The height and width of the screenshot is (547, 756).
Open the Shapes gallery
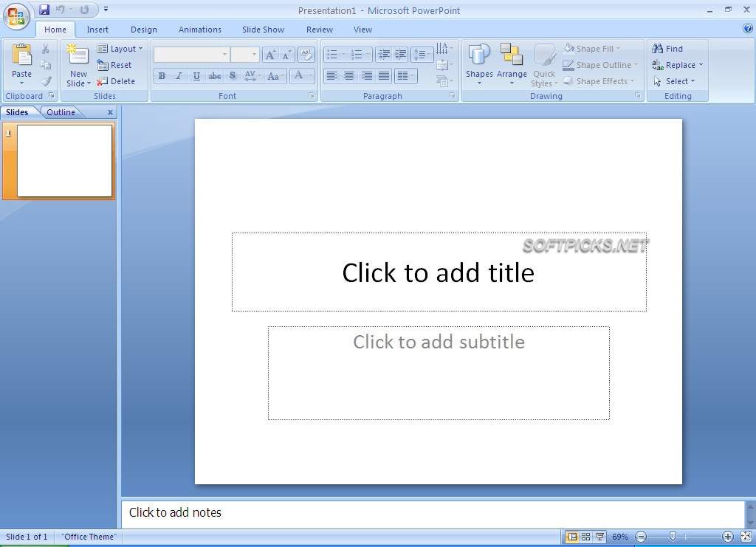point(479,64)
